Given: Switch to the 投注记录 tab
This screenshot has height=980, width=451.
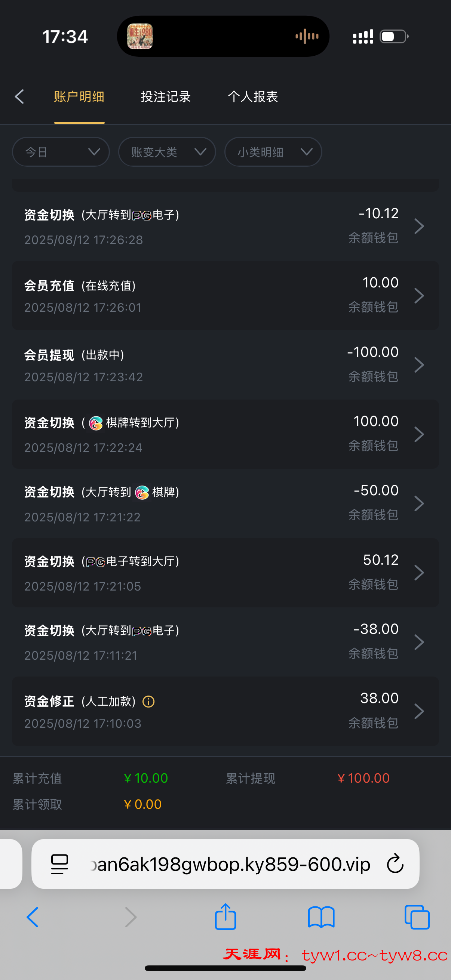Looking at the screenshot, I should 166,97.
